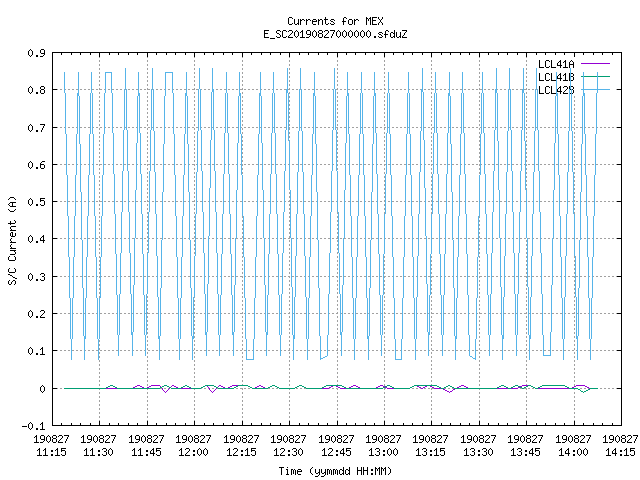Click the blue LCL42B legend line
Image resolution: width=640 pixels, height=480 pixels.
coord(595,89)
